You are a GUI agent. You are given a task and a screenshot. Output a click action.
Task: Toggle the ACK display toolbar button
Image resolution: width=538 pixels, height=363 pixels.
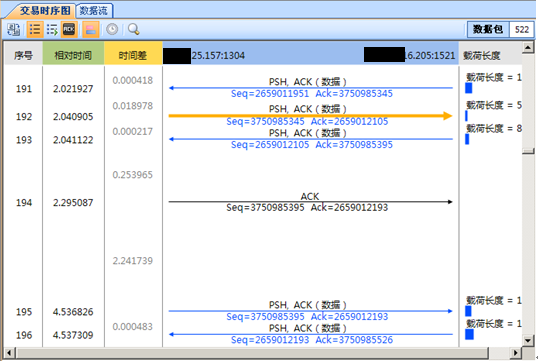pyautogui.click(x=69, y=30)
